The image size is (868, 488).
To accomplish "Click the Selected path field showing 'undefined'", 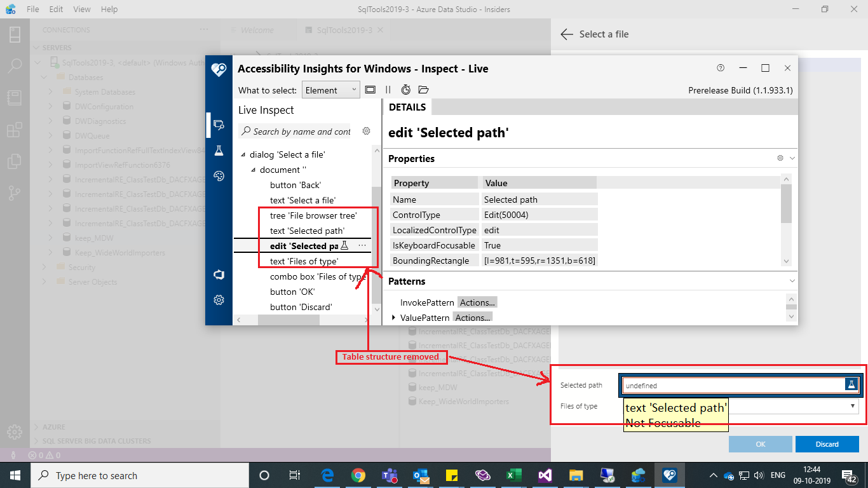I will click(731, 385).
